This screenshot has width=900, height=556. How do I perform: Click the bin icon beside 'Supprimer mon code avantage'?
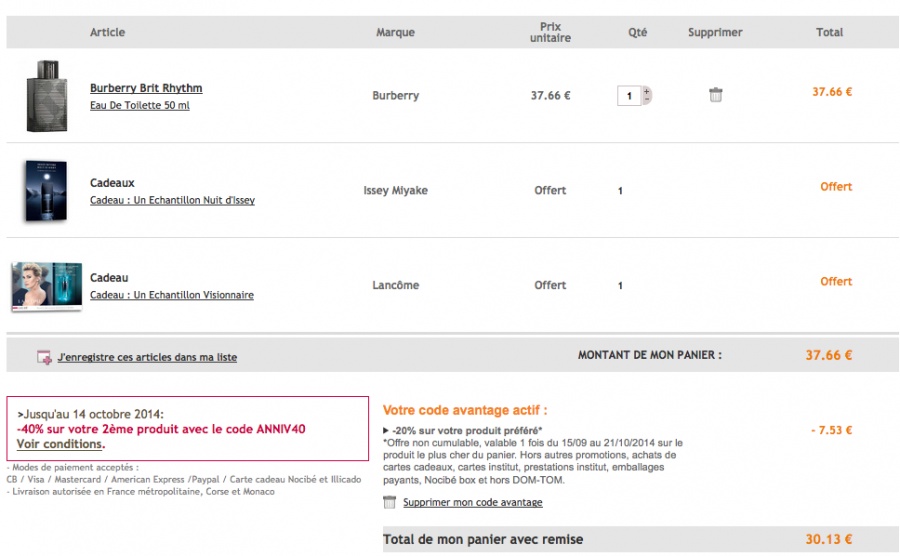click(x=390, y=502)
